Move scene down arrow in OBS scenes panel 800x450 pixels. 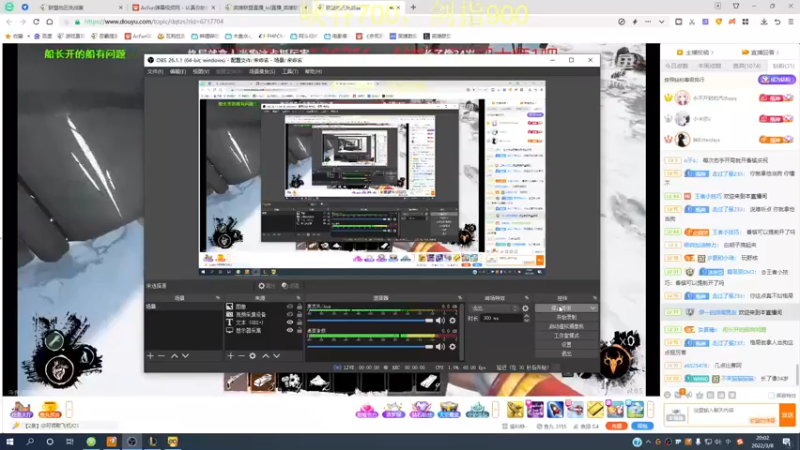185,356
